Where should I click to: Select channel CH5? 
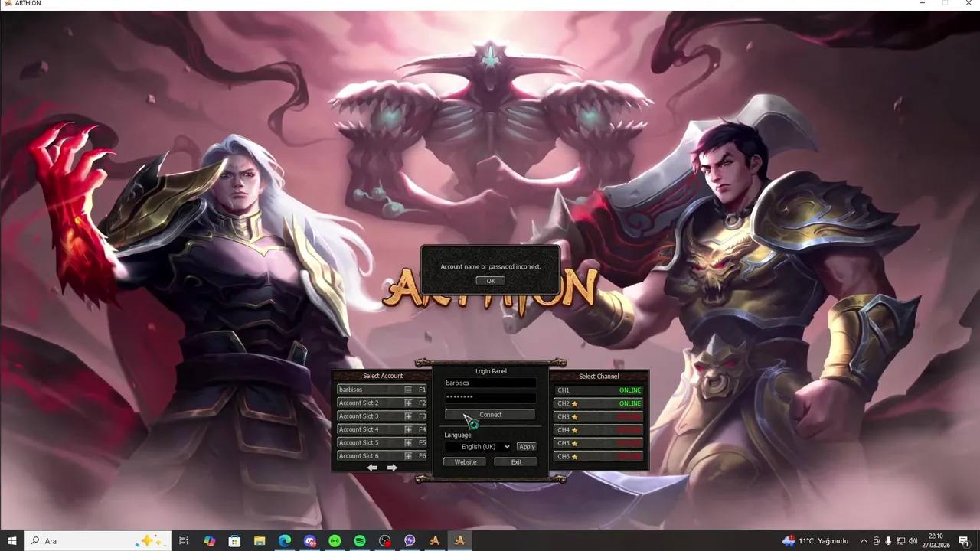coord(599,443)
